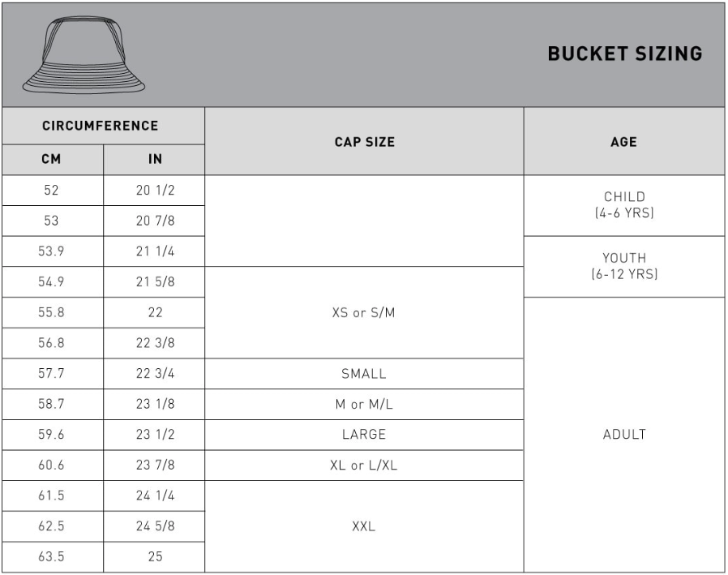Image resolution: width=728 pixels, height=575 pixels.
Task: Select the CIRCUMFERENCE column header
Action: 103,126
